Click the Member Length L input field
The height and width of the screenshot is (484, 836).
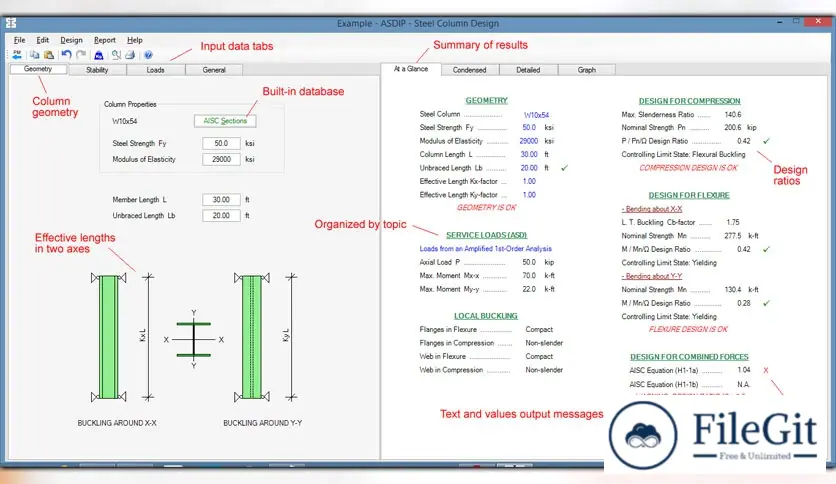[x=221, y=199]
